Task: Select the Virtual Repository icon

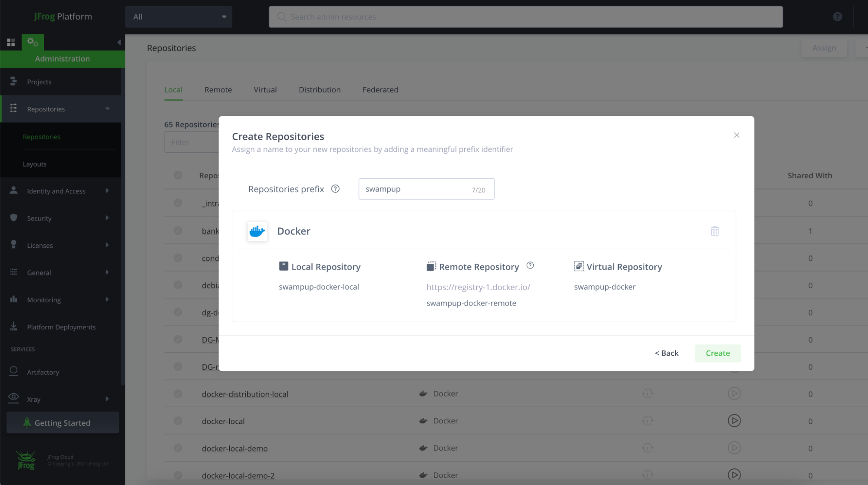Action: coord(579,266)
